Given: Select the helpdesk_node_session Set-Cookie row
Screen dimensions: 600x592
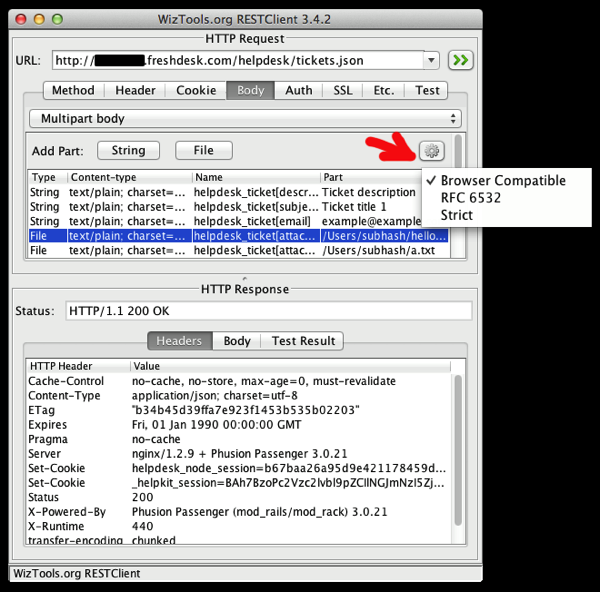Looking at the screenshot, I should (239, 468).
